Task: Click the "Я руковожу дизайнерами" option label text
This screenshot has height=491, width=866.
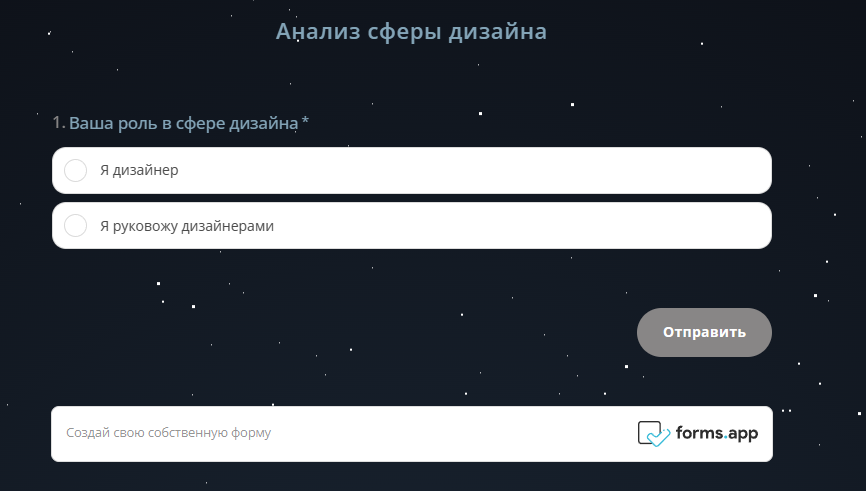Action: point(186,226)
